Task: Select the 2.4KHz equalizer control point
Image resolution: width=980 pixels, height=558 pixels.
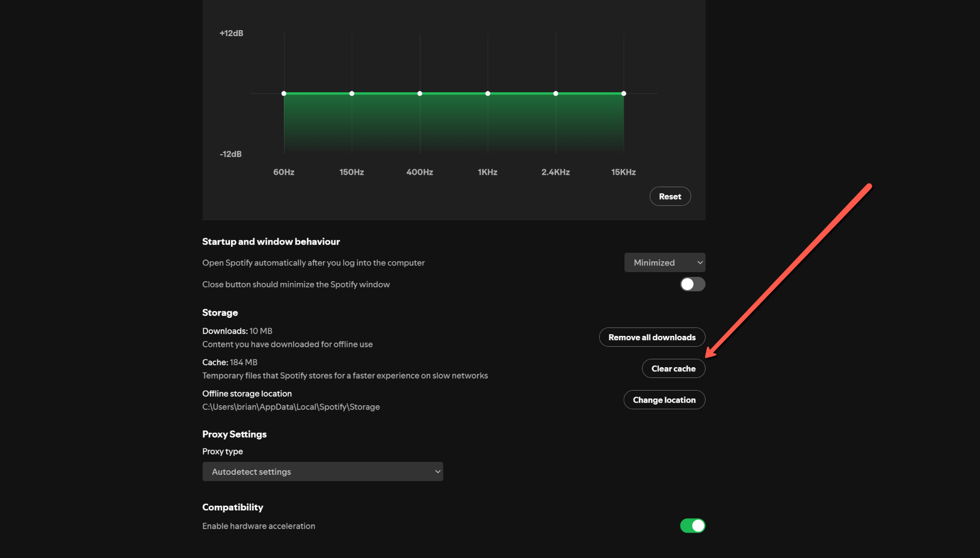Action: (556, 93)
